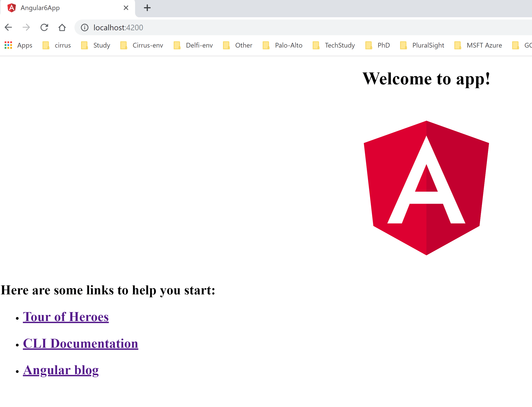This screenshot has width=532, height=407.
Task: Open the Study bookmark folder
Action: (96, 45)
